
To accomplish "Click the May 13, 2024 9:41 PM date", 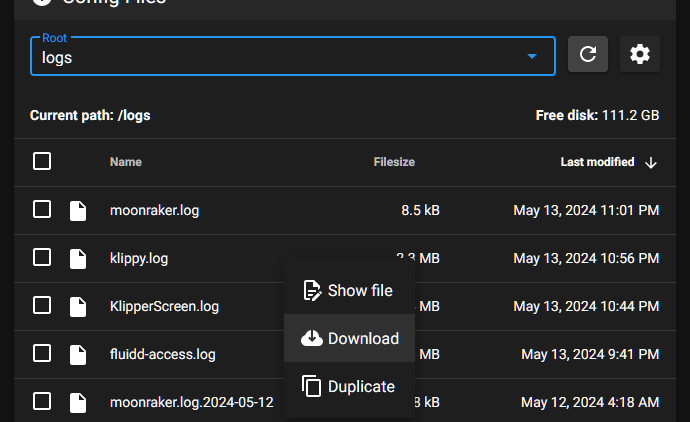I will [590, 354].
